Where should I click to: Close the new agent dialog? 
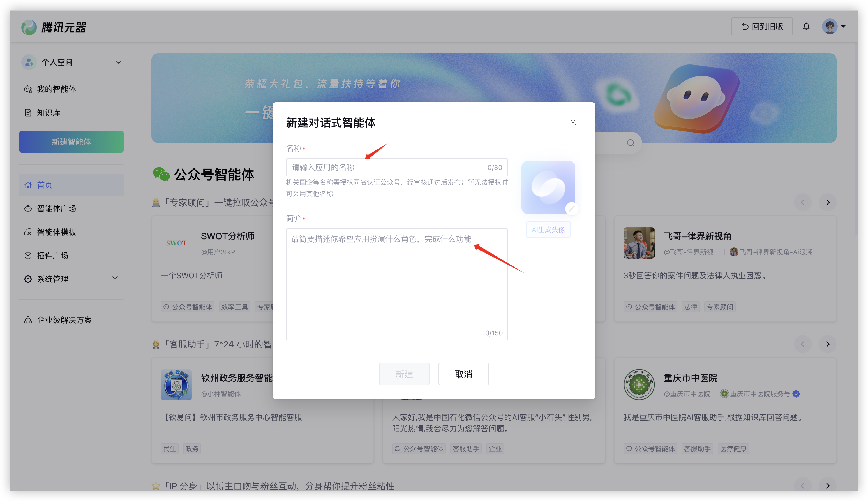573,122
